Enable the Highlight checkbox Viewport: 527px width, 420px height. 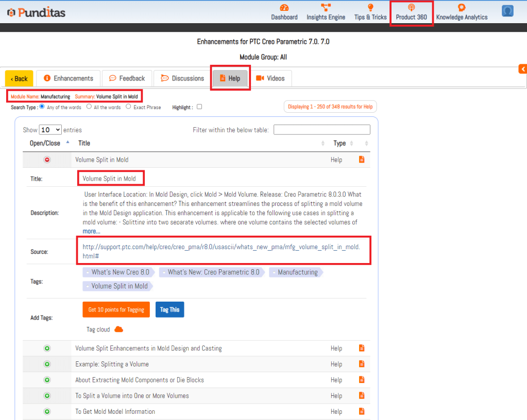(199, 107)
